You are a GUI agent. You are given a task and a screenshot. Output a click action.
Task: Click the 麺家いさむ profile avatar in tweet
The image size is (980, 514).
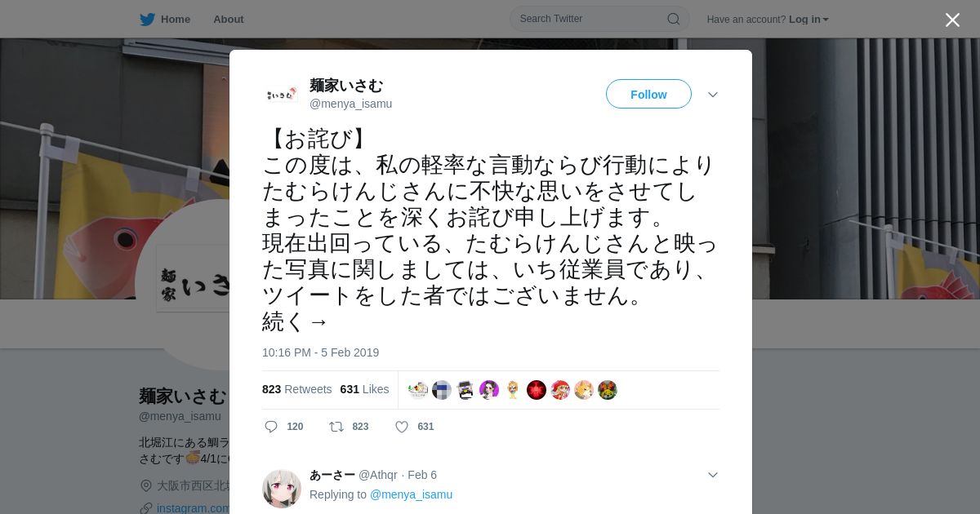pyautogui.click(x=281, y=95)
